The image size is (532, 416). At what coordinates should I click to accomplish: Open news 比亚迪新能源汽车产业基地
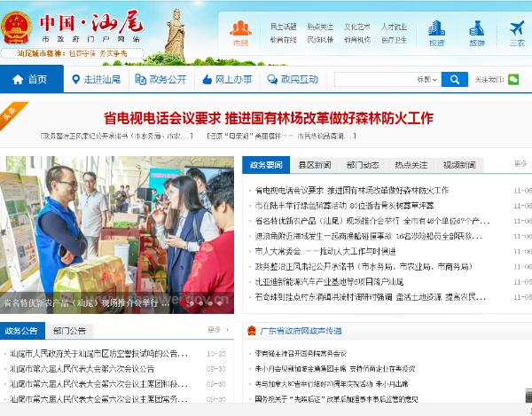coord(329,282)
